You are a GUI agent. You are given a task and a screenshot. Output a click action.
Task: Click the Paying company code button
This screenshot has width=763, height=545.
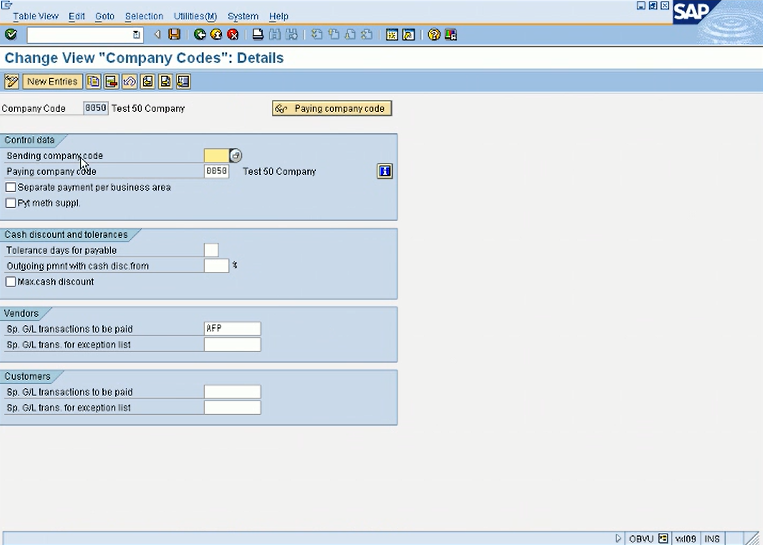click(x=332, y=109)
